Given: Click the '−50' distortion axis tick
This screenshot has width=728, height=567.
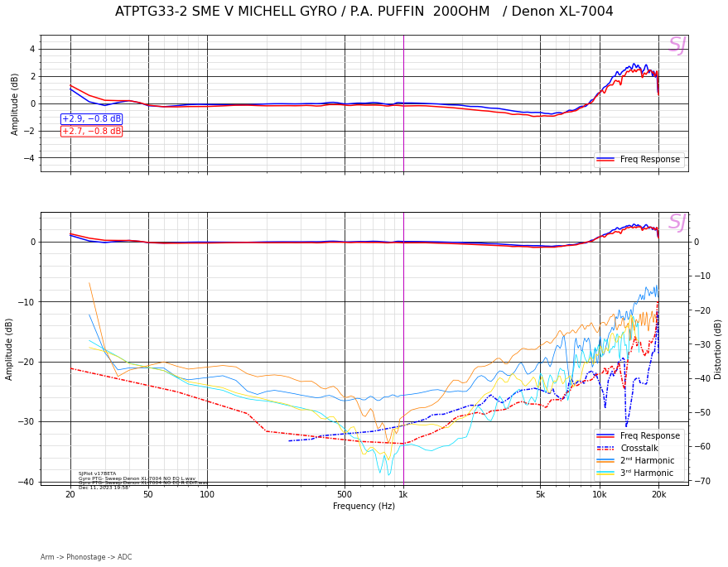Looking at the screenshot, I should tap(701, 412).
